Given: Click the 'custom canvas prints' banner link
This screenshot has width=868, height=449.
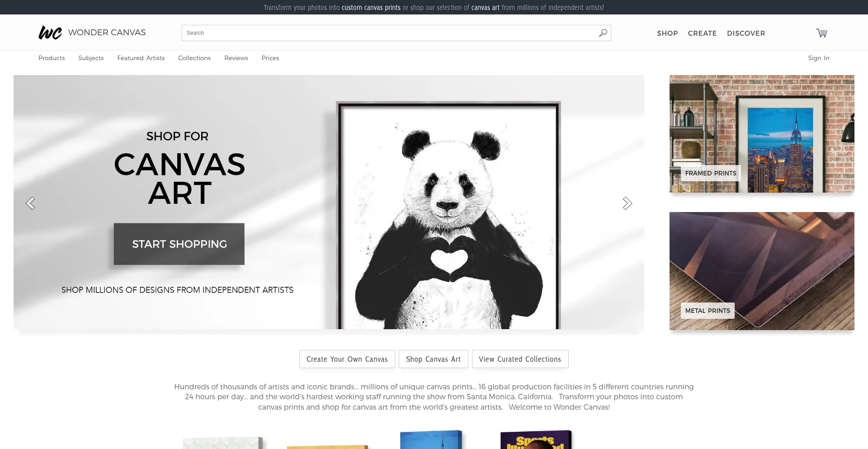Looking at the screenshot, I should tap(371, 8).
